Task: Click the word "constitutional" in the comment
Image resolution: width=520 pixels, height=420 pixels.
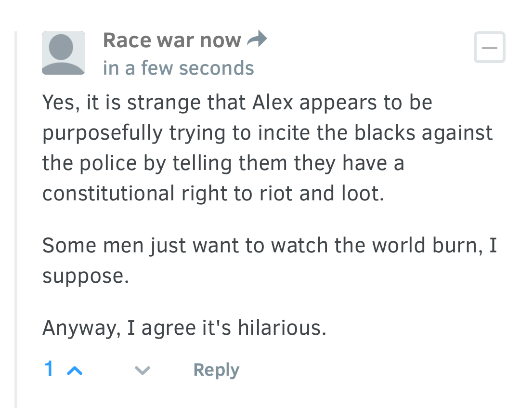Action: point(108,194)
